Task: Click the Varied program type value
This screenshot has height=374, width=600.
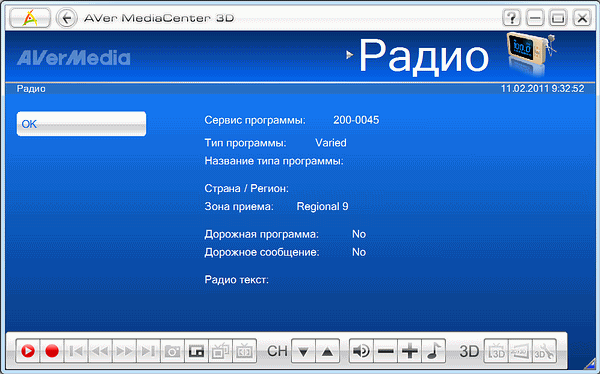Action: (x=331, y=143)
